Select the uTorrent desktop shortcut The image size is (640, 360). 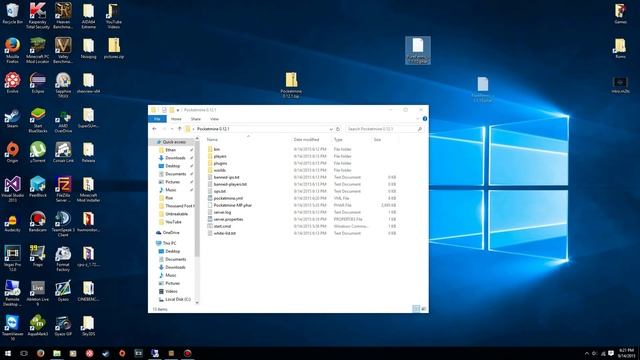pyautogui.click(x=38, y=153)
